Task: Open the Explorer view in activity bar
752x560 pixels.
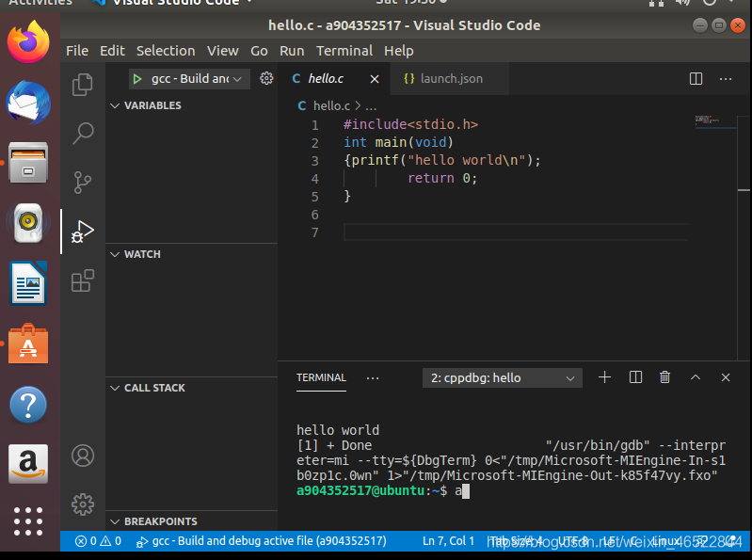Action: coord(83,85)
